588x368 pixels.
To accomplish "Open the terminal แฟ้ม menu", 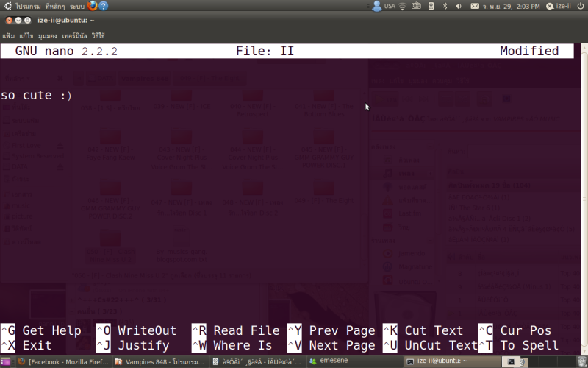I will (8, 35).
